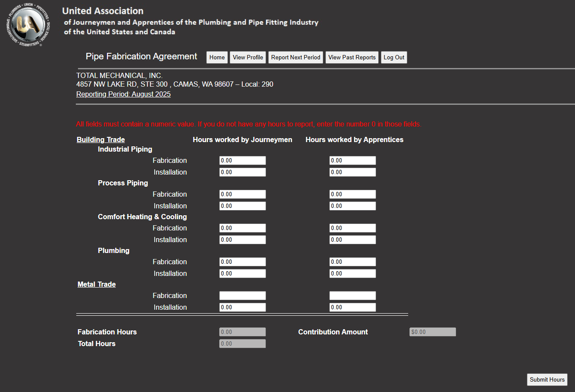Click the Contribution Amount $0.00 field
This screenshot has height=392, width=575.
433,332
